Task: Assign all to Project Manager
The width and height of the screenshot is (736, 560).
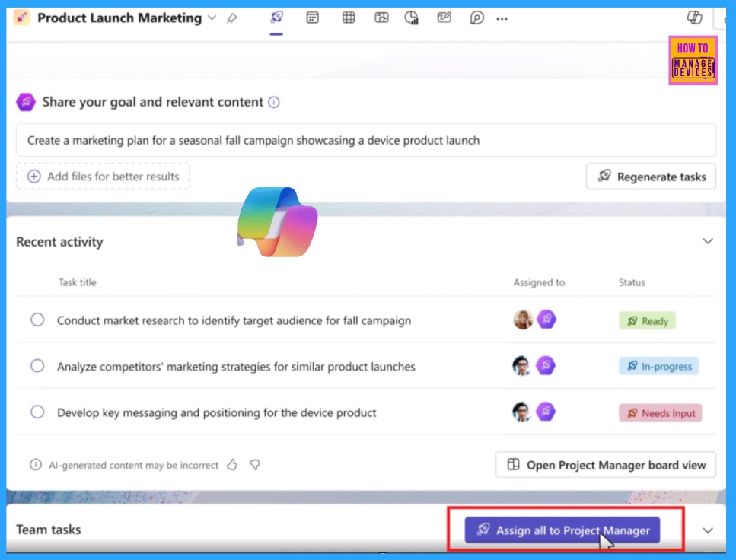Action: [562, 530]
